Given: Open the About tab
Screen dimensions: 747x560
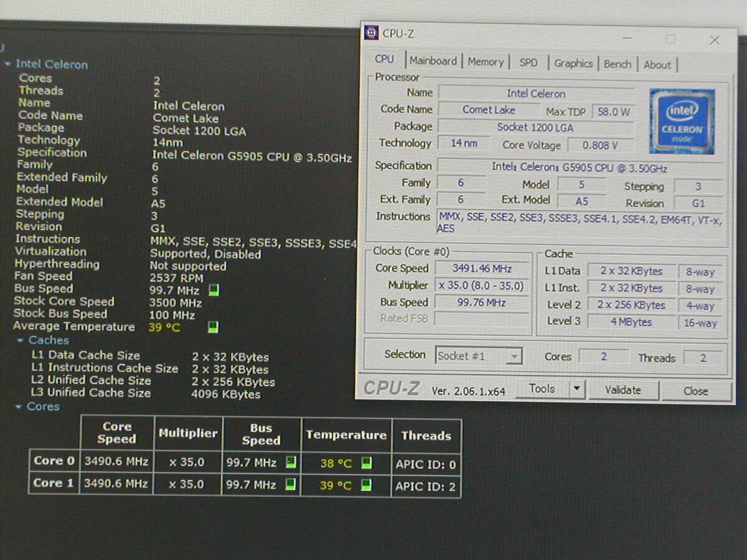Looking at the screenshot, I should pyautogui.click(x=657, y=65).
